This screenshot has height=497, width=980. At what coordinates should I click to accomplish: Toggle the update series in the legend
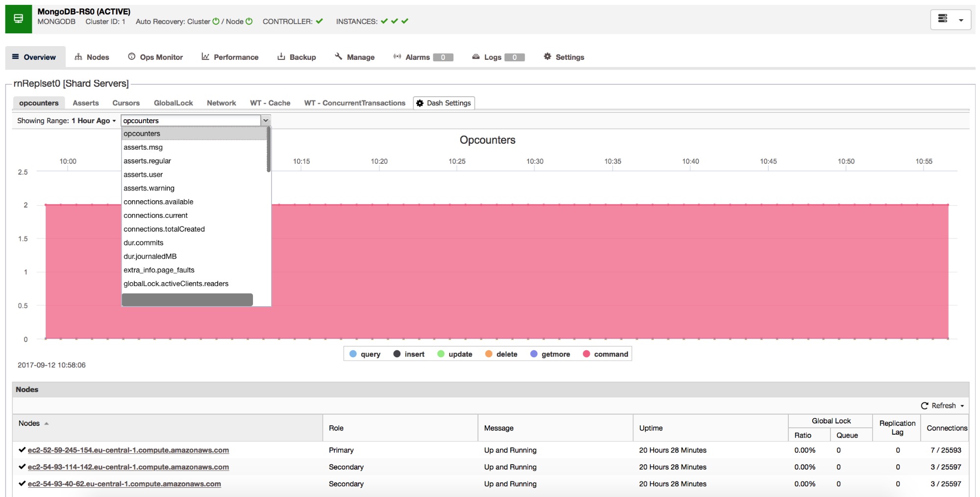454,354
